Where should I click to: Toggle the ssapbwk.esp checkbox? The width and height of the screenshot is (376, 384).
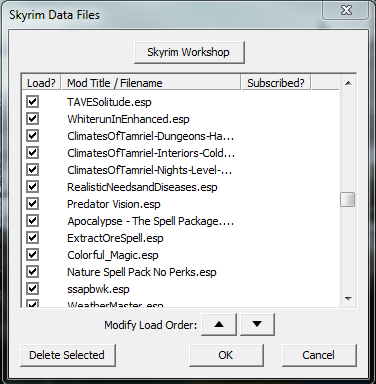click(32, 289)
